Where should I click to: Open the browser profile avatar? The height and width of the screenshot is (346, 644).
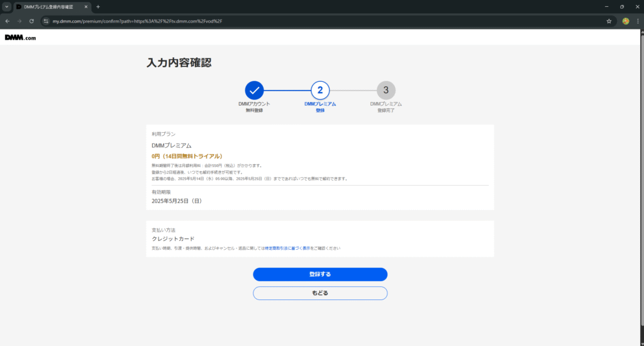pyautogui.click(x=626, y=21)
